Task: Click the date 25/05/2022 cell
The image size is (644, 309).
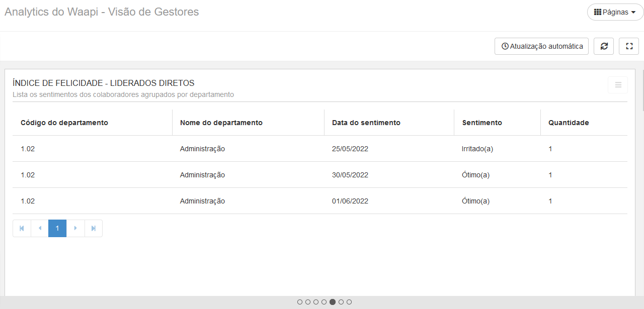Action: click(350, 149)
